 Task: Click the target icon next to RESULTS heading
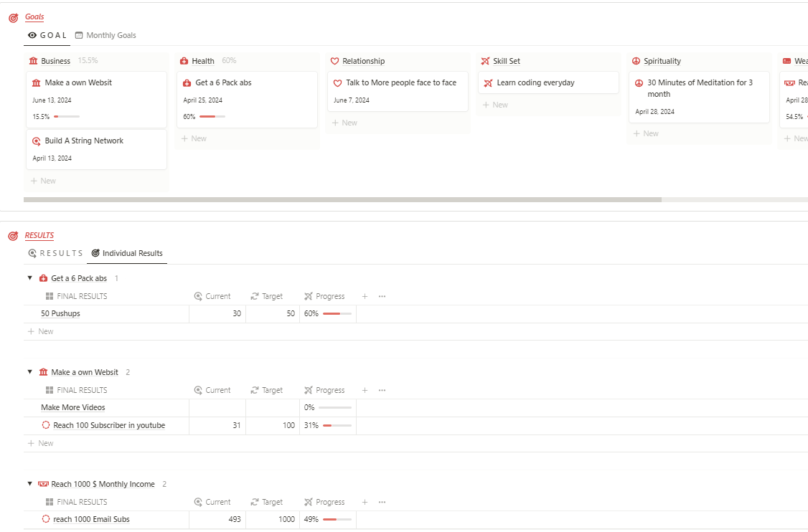pyautogui.click(x=13, y=234)
